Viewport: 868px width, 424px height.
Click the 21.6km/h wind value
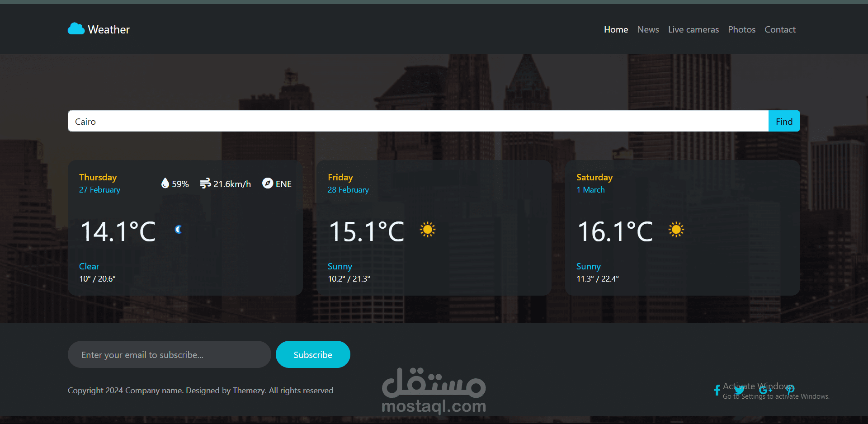232,184
